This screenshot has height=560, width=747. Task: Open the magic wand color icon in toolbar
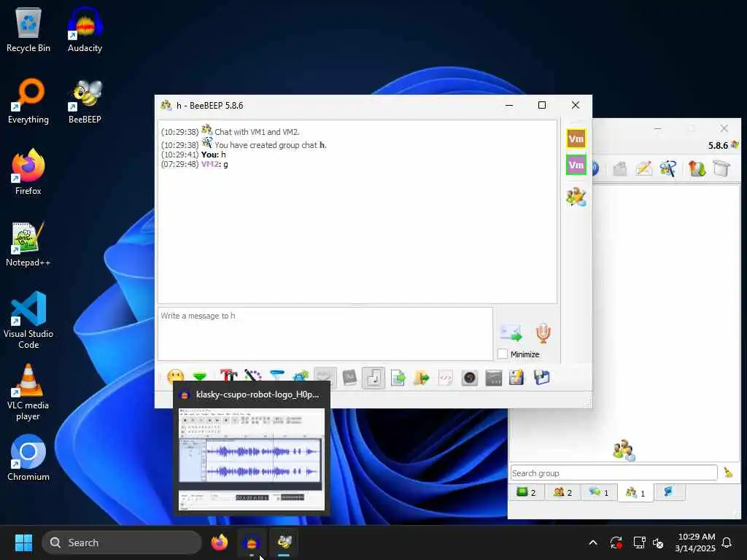pos(252,376)
